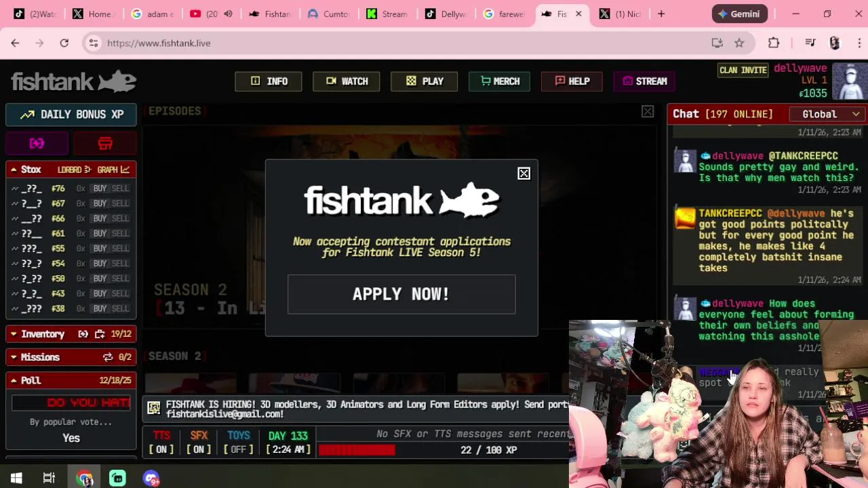
Task: Open the PLAY menu
Action: (425, 81)
